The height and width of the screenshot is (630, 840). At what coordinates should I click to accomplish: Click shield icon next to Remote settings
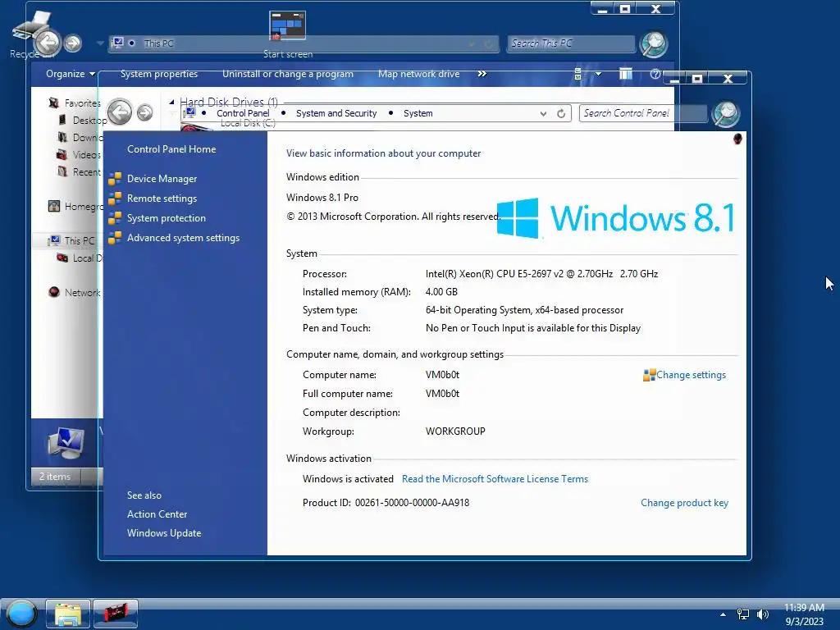pyautogui.click(x=115, y=199)
